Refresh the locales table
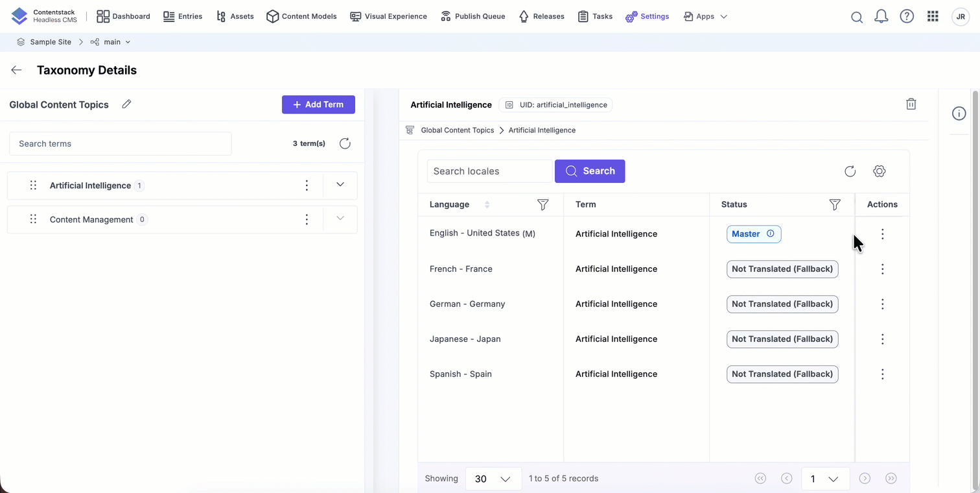Image resolution: width=980 pixels, height=493 pixels. 850,171
